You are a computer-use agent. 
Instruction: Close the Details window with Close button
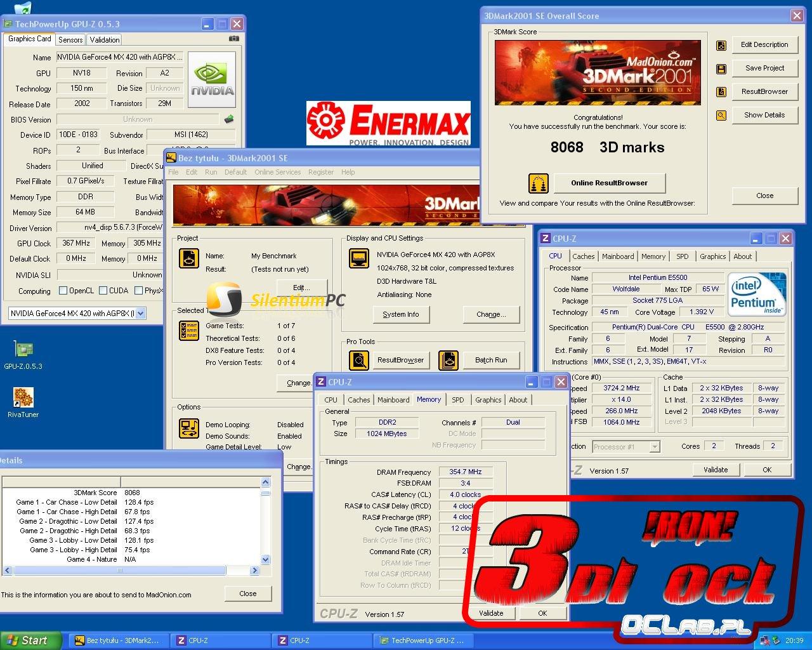click(x=248, y=594)
